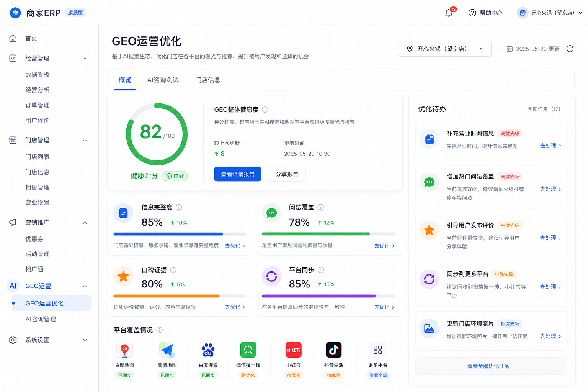Click the refresh icon next to update date

570,49
